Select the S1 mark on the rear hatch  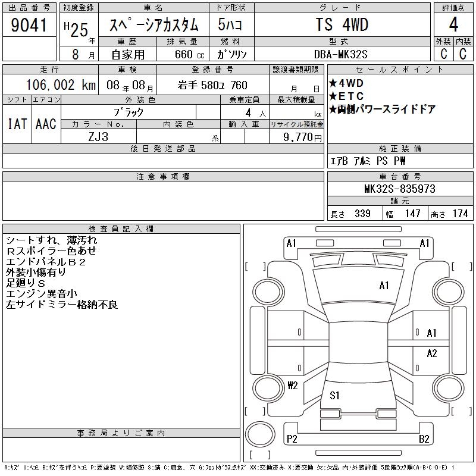click(334, 395)
